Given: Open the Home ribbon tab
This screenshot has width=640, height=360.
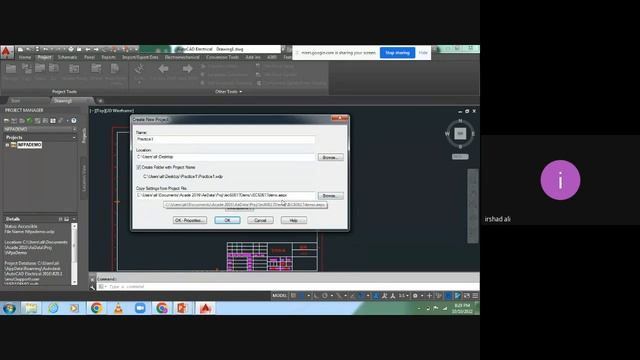Looking at the screenshot, I should pyautogui.click(x=25, y=57).
